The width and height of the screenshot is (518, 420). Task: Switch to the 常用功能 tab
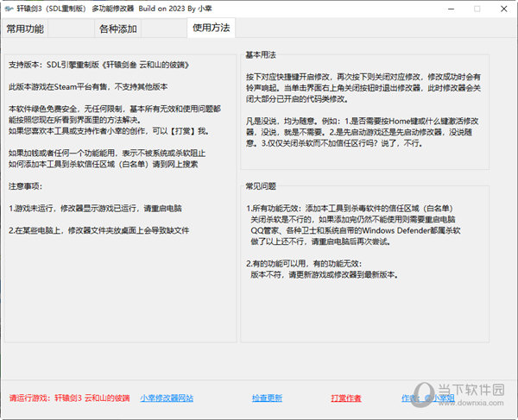point(25,28)
